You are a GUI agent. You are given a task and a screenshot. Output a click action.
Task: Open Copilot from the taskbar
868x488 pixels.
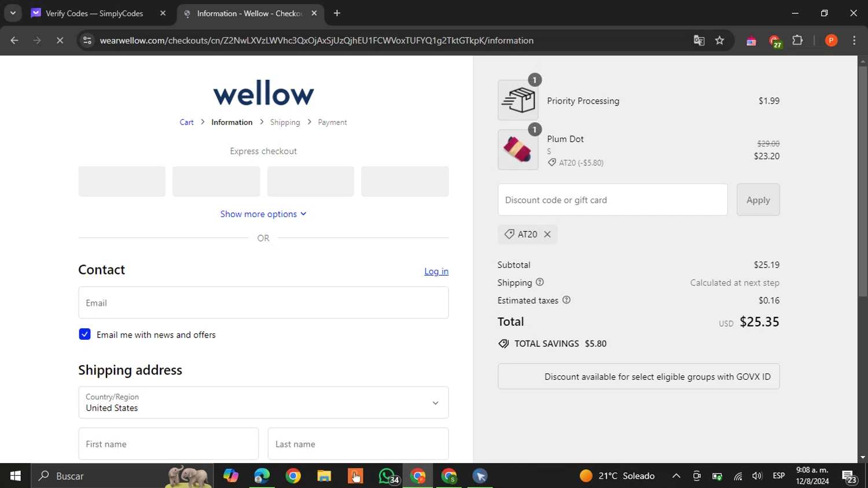[x=231, y=476]
